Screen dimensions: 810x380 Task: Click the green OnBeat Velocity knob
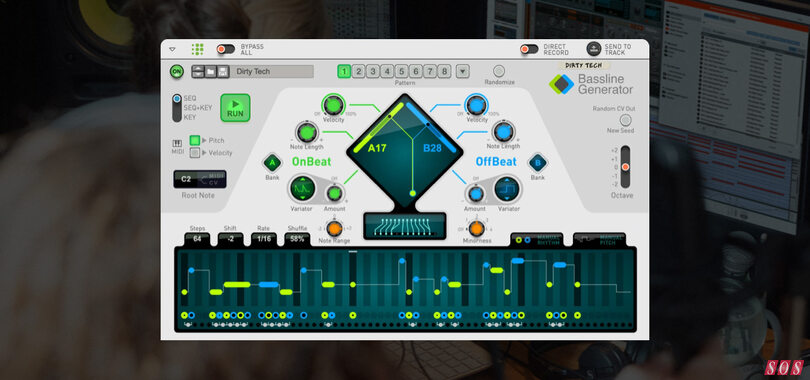point(333,105)
